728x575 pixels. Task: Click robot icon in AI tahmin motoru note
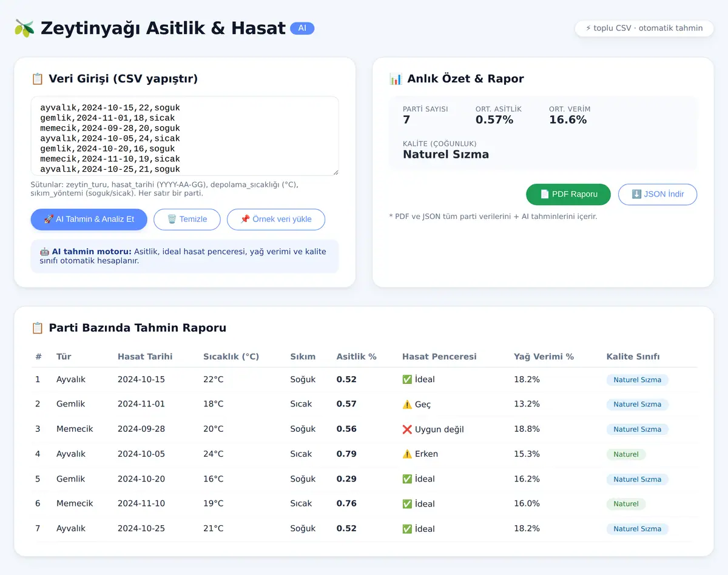tap(44, 252)
